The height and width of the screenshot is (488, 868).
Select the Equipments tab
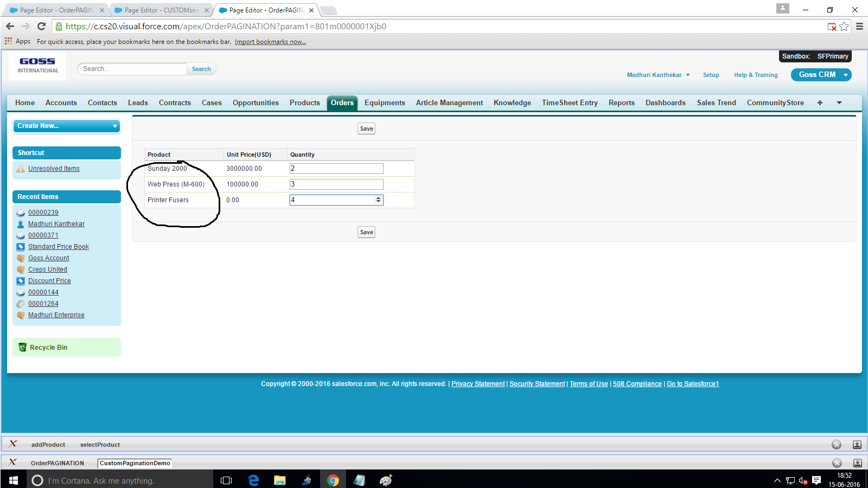(385, 103)
